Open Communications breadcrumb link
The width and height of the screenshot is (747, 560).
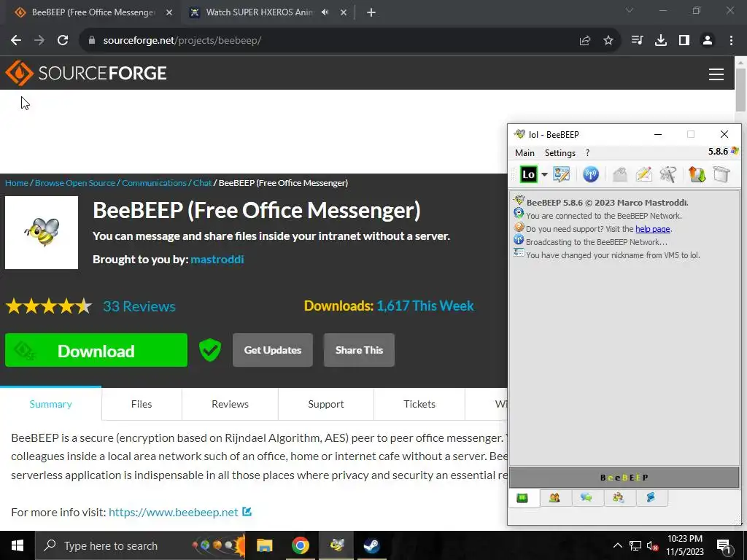coord(154,183)
